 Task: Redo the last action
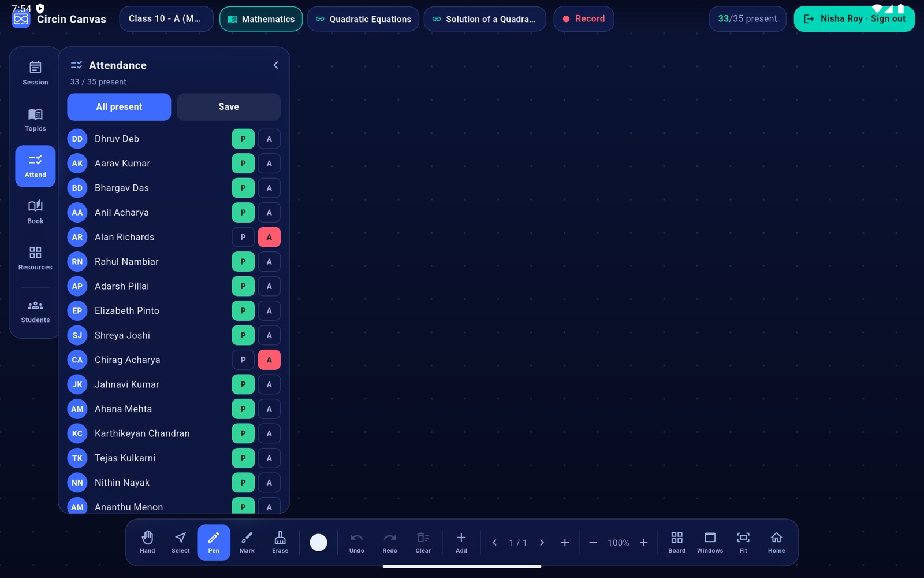[x=390, y=542]
